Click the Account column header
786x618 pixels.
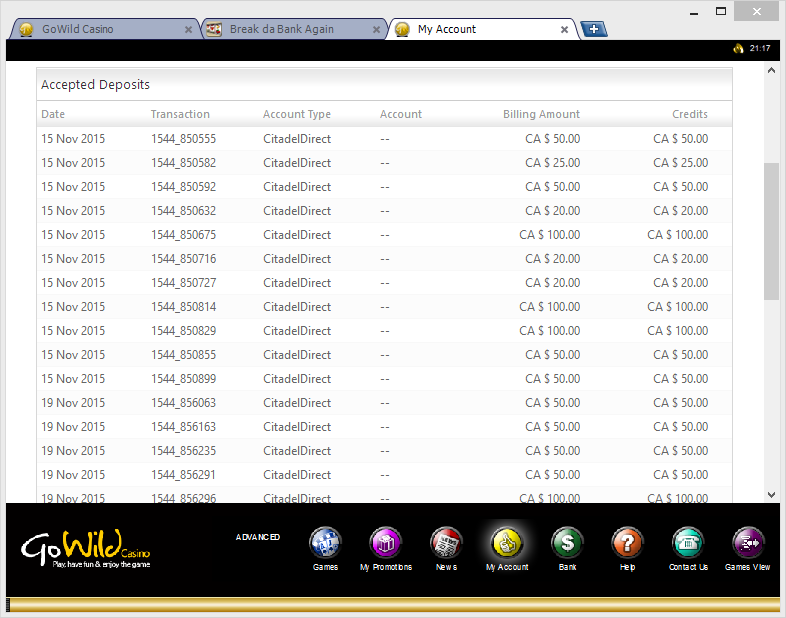pyautogui.click(x=401, y=114)
